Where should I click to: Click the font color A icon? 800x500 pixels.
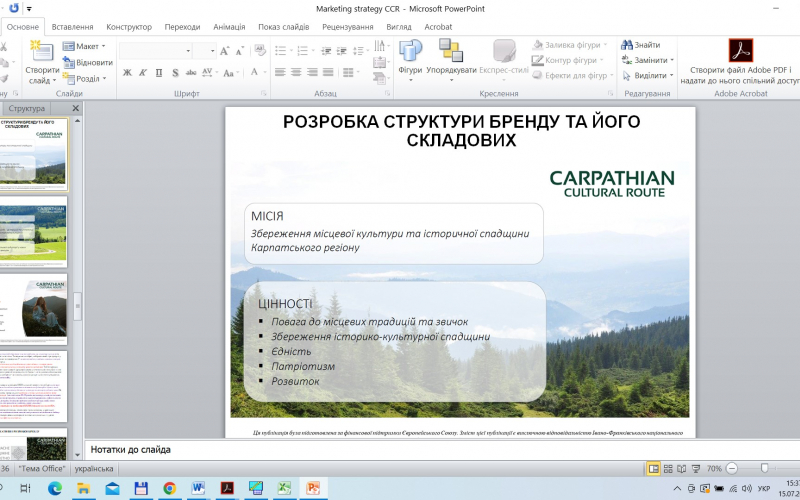(254, 72)
